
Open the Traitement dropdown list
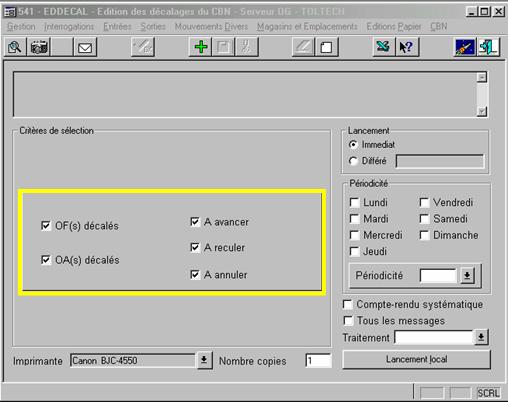coord(481,337)
